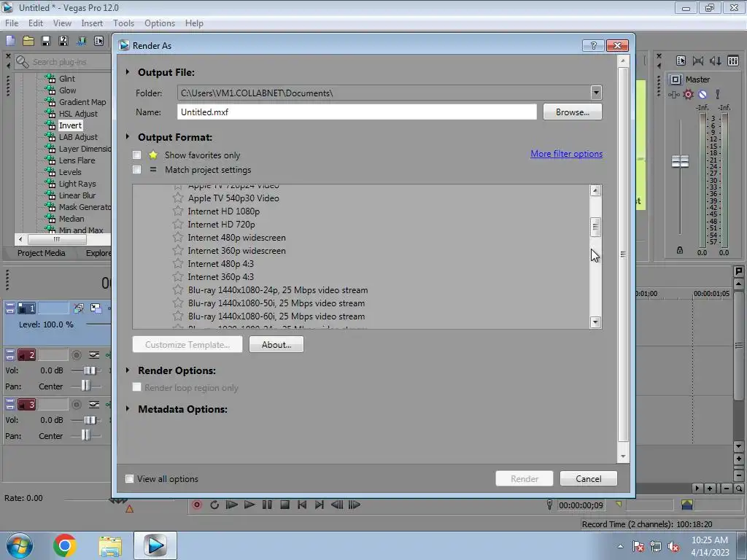Click the Dim Output speaker icon
The width and height of the screenshot is (747, 560).
[x=715, y=61]
